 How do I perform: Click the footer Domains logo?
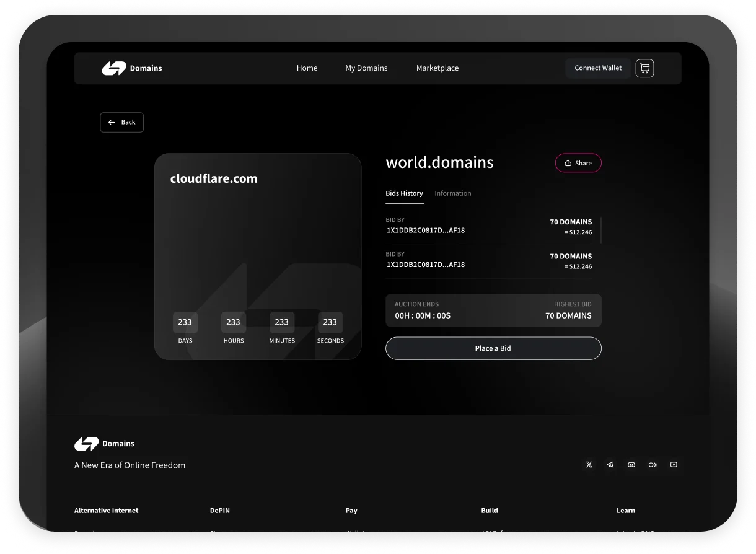click(104, 444)
